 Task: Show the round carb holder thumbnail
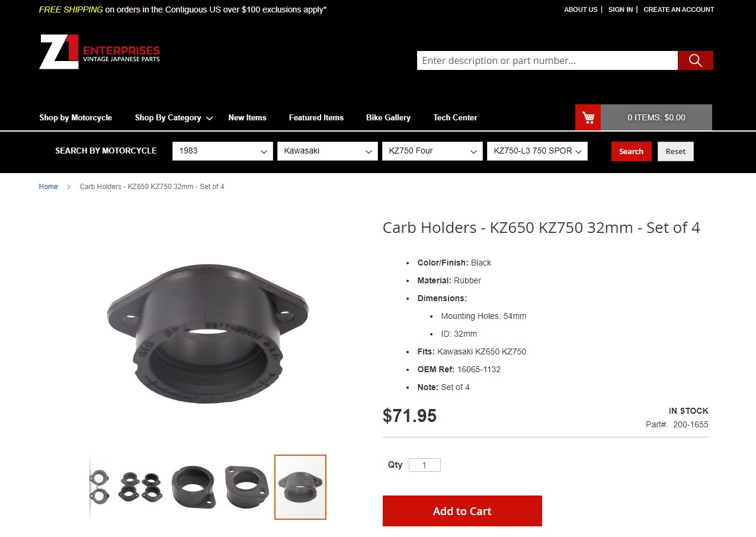(194, 487)
